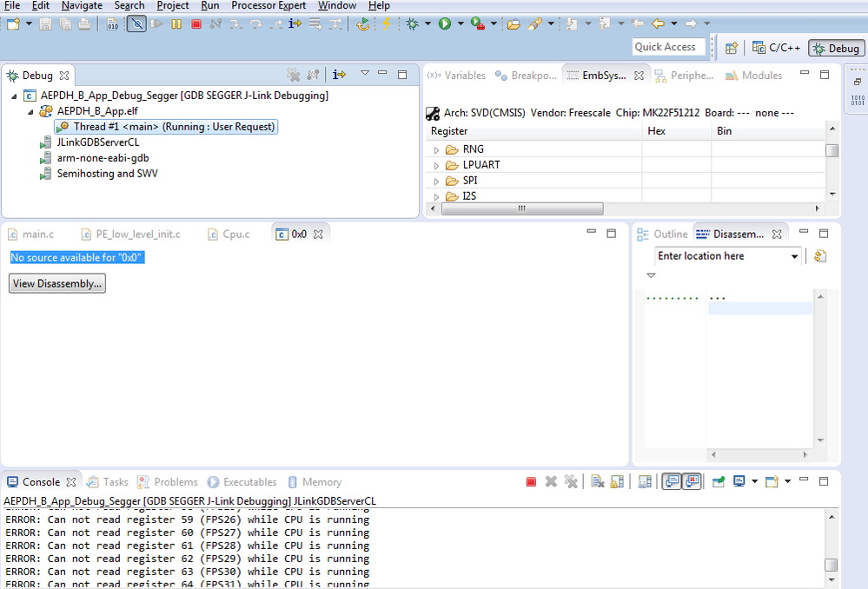
Task: Click the EmbSys registers horizontal scrollbar
Action: click(x=522, y=208)
